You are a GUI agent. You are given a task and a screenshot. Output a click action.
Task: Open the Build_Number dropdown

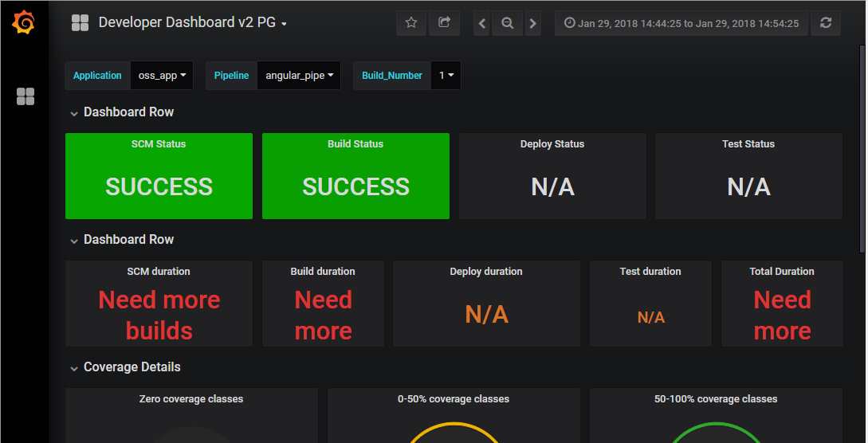coord(446,76)
